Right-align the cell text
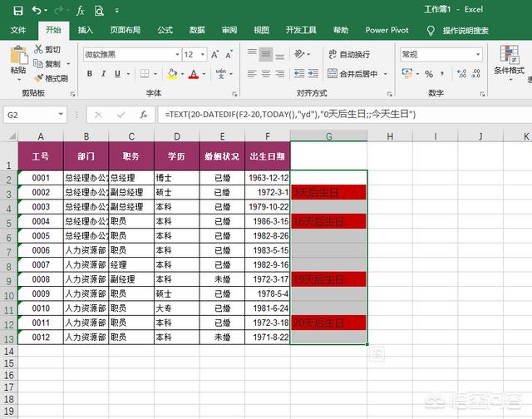Image resolution: width=532 pixels, height=419 pixels. tap(280, 74)
